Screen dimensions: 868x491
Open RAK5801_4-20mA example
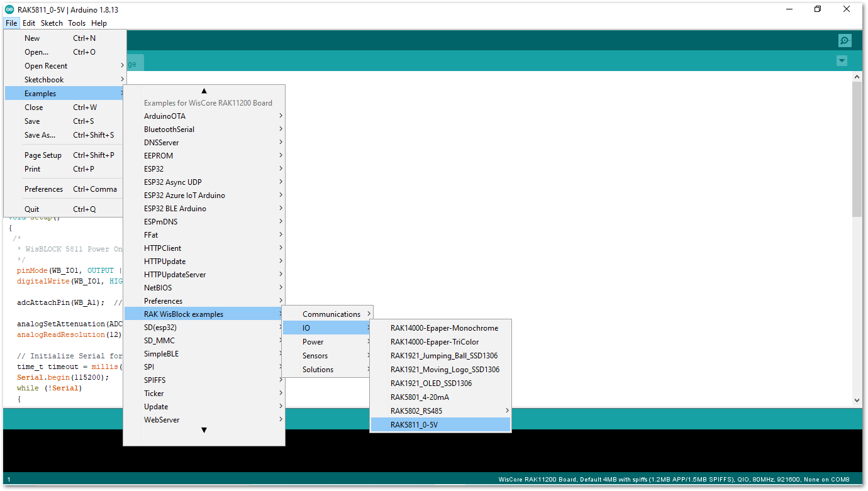(441, 397)
